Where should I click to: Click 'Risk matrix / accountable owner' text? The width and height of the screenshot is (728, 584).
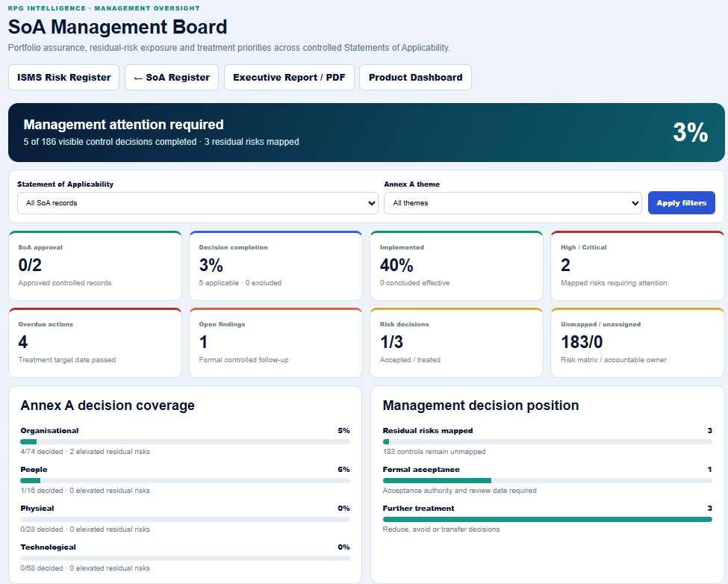point(614,360)
